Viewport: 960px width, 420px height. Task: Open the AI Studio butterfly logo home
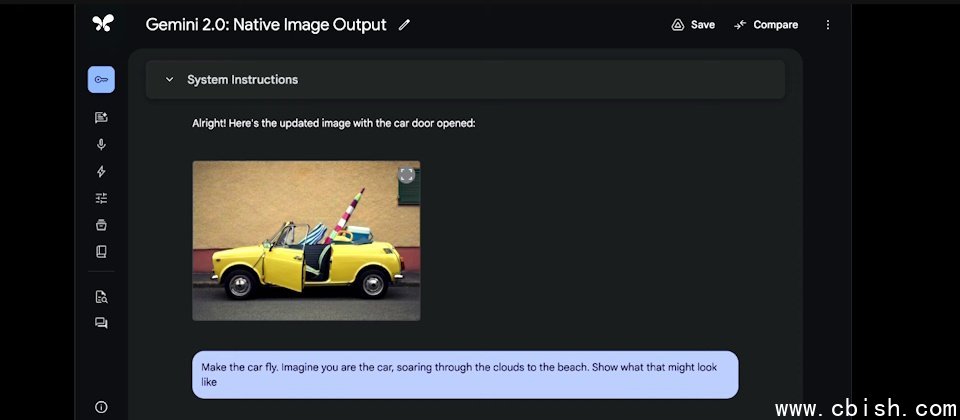click(102, 24)
